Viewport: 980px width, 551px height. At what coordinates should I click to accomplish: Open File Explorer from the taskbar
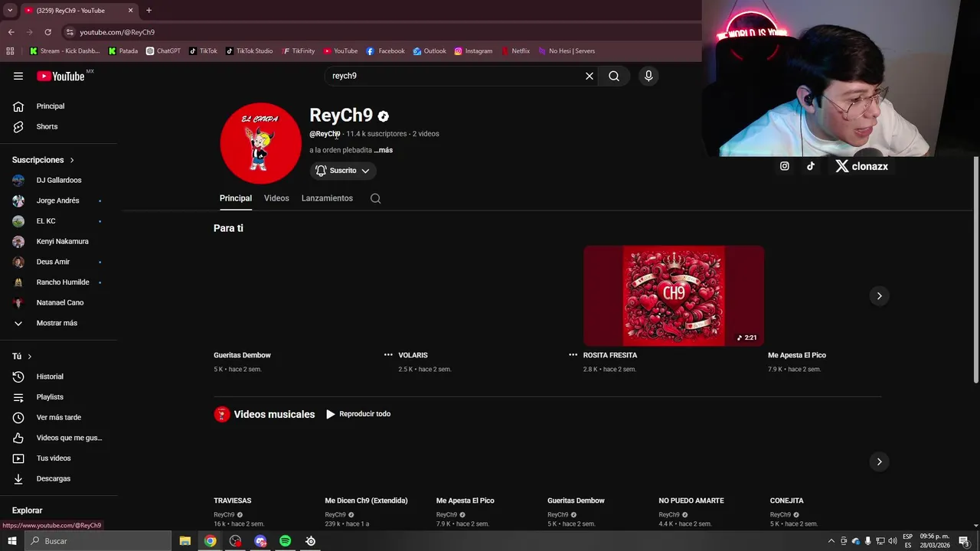tap(185, 541)
